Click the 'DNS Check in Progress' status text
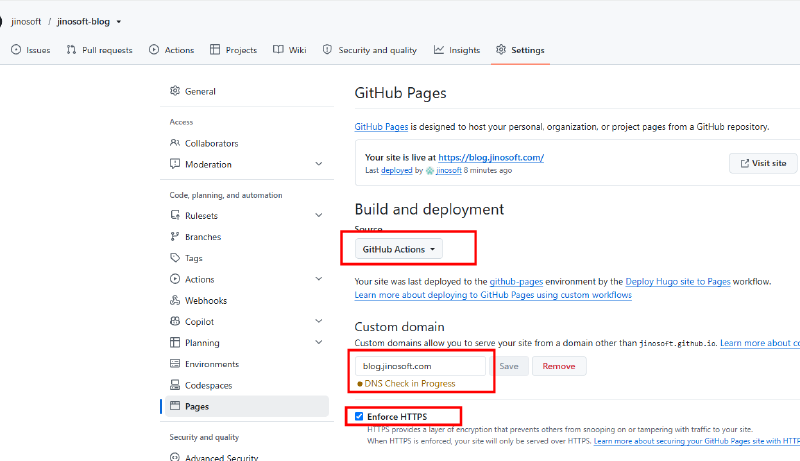 point(410,383)
